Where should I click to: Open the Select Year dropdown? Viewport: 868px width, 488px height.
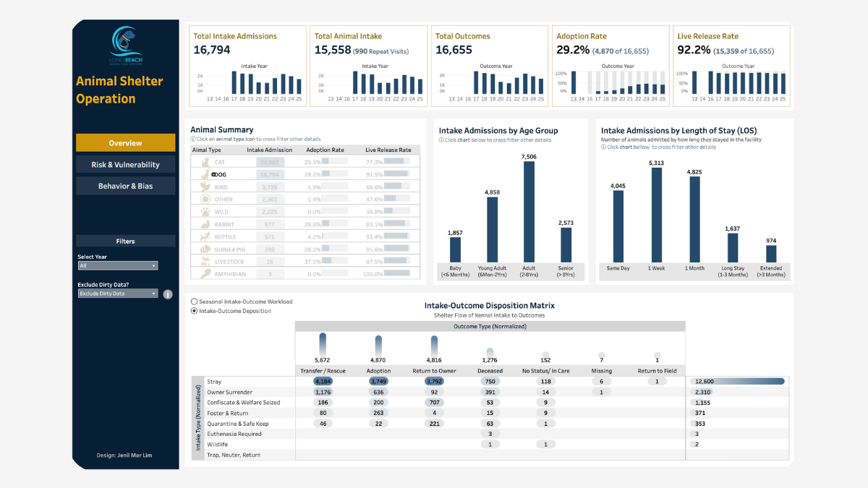tap(117, 265)
